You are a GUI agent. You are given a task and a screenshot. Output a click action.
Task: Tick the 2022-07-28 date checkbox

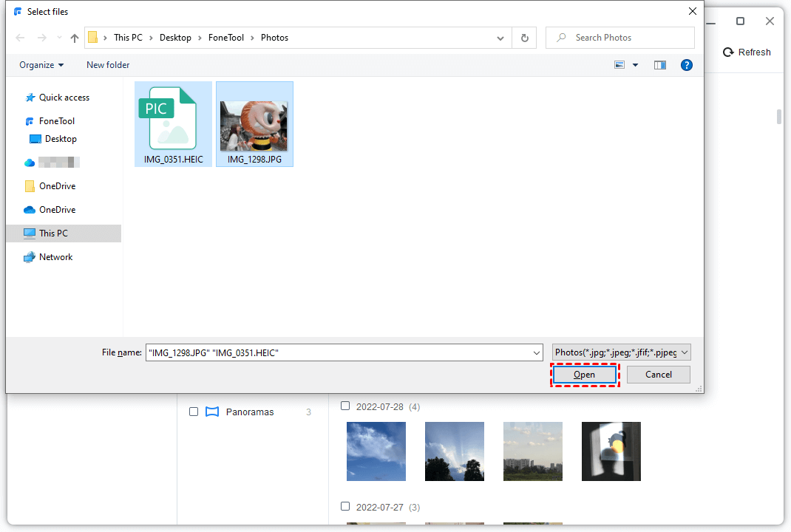pos(345,406)
